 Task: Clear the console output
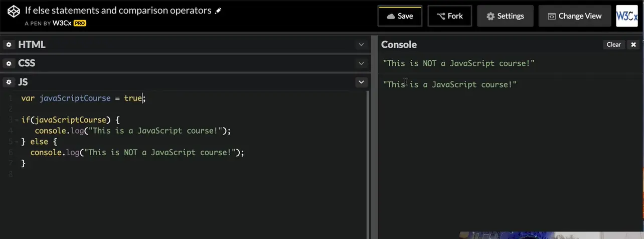(x=614, y=45)
